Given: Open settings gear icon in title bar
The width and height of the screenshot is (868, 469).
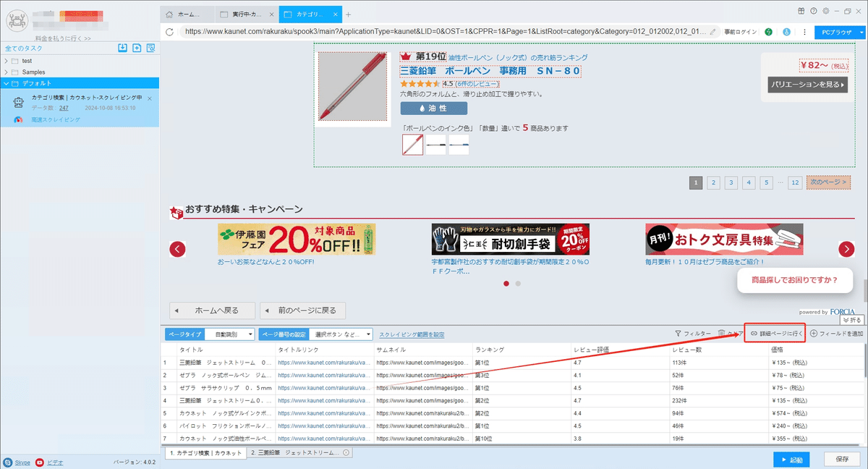Looking at the screenshot, I should (825, 11).
